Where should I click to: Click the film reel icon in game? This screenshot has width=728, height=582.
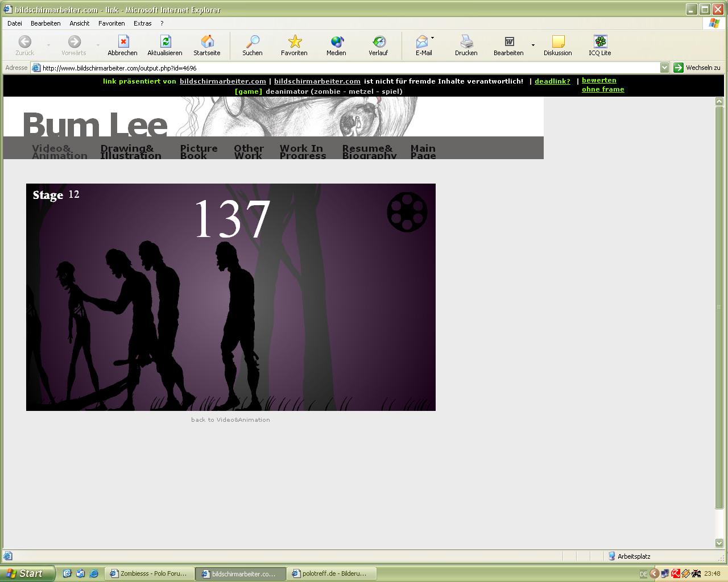pos(407,212)
